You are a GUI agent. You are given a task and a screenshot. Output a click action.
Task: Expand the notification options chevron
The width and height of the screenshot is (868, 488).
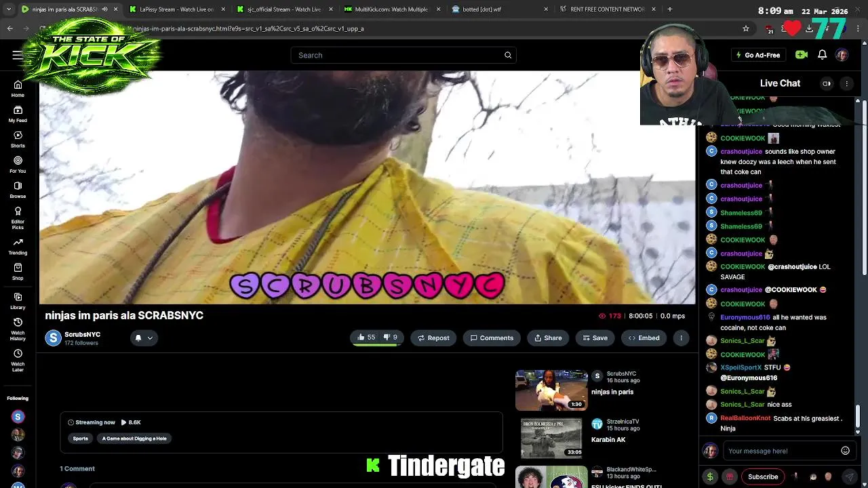click(150, 338)
